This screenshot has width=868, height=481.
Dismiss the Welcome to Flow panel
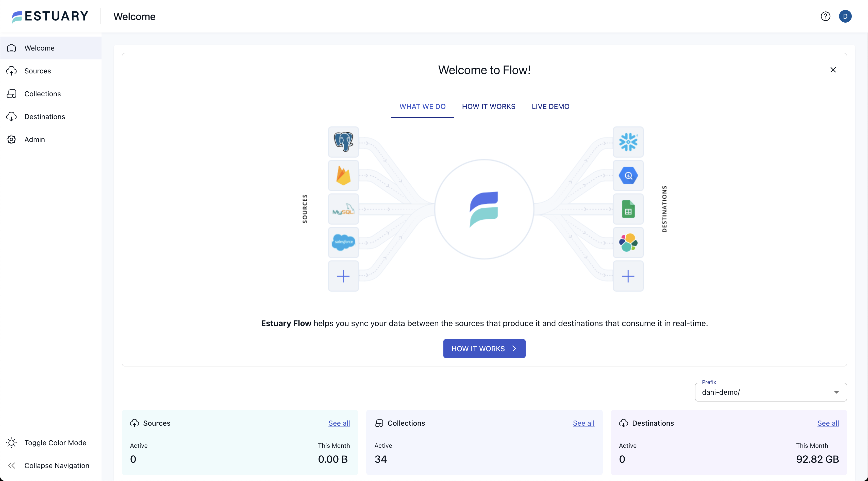pos(833,70)
